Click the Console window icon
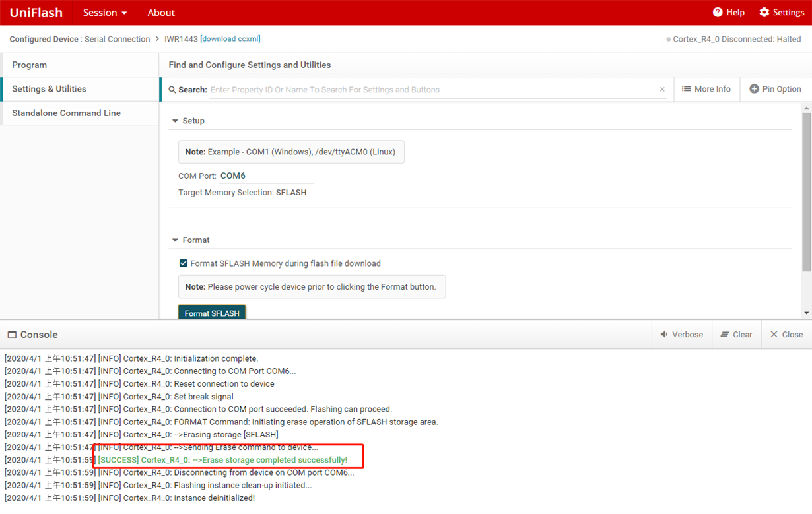Screen dimensions: 812x514 click(12, 335)
